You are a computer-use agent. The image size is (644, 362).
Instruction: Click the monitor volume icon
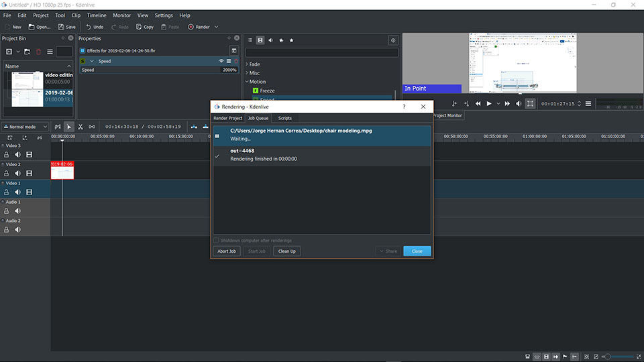(x=519, y=104)
